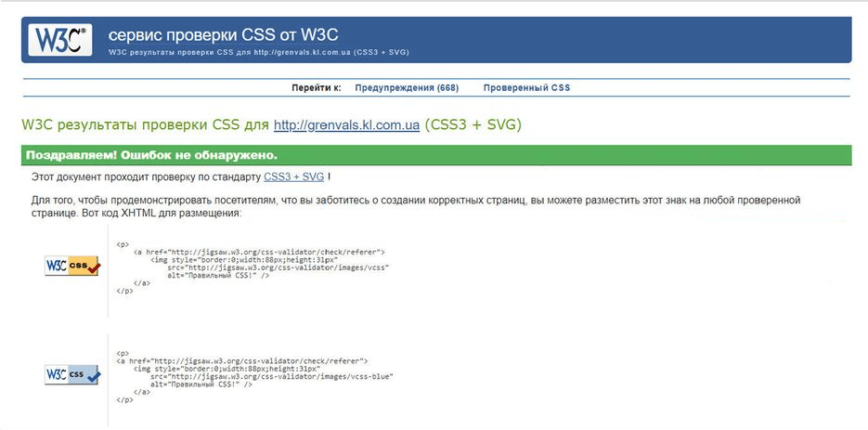Viewport: 868px width, 430px height.
Task: Open the http://grenvals.kl.com.ua link
Action: [x=346, y=124]
